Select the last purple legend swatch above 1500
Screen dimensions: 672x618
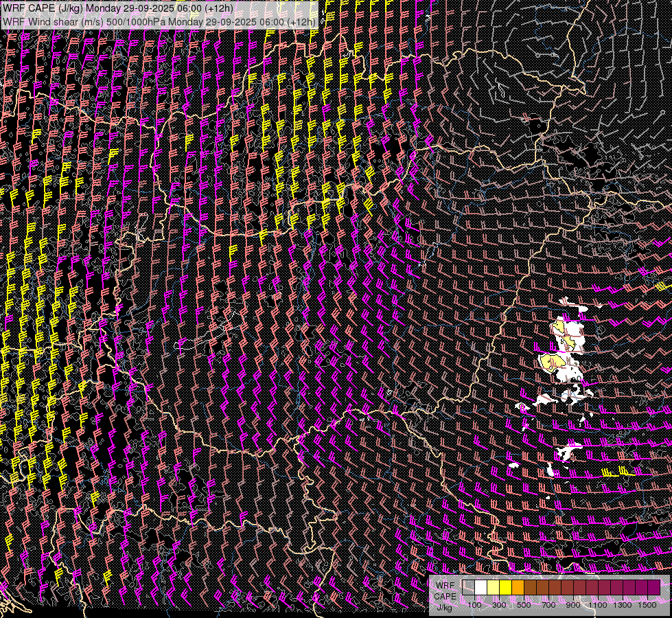click(x=653, y=587)
